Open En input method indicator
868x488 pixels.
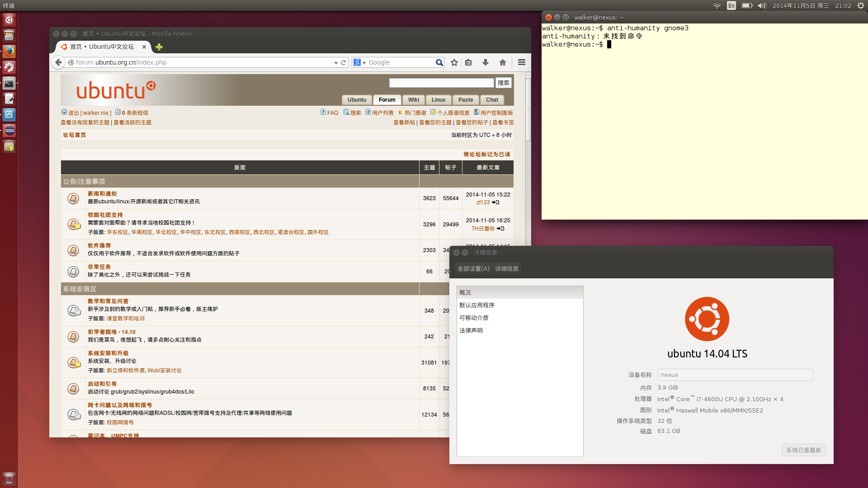[x=731, y=5]
